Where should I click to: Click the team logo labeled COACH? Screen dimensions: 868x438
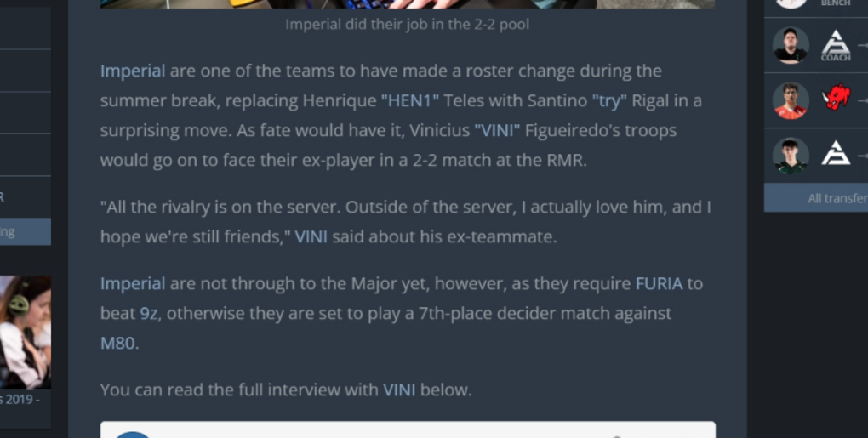pos(836,45)
